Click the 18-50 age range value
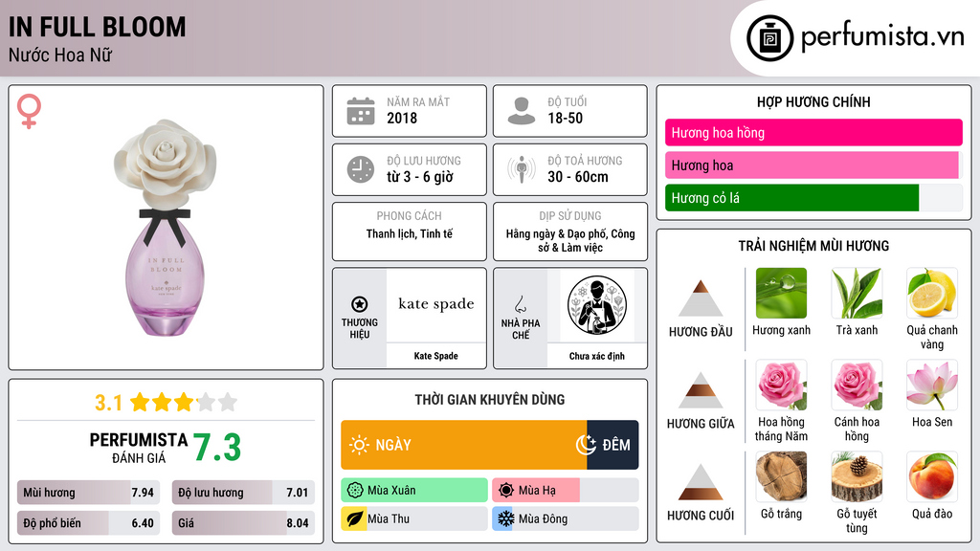 click(x=565, y=118)
